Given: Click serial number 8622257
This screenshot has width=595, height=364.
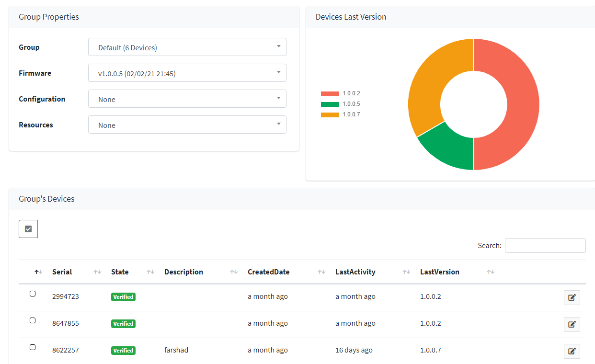Looking at the screenshot, I should click(66, 350).
